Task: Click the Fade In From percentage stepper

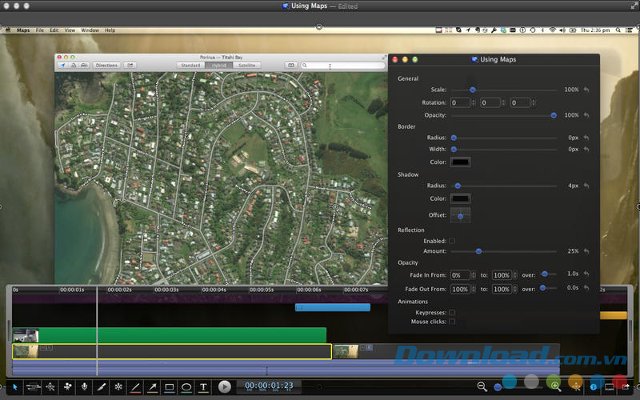Action: [x=473, y=274]
